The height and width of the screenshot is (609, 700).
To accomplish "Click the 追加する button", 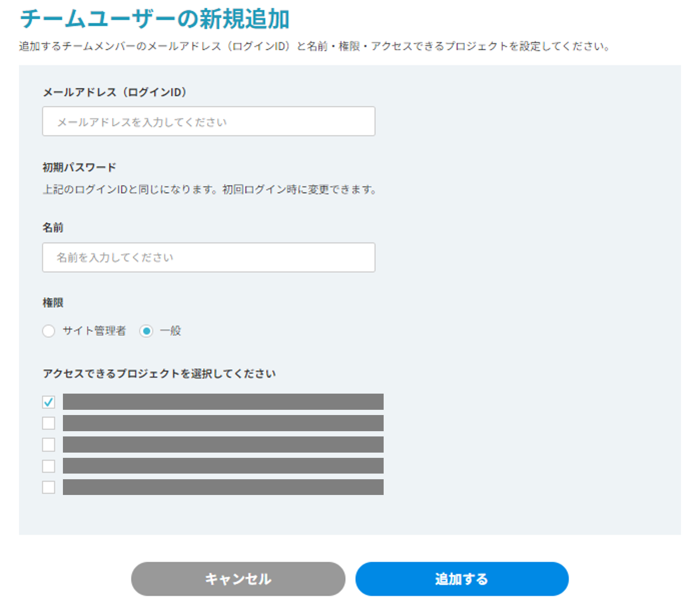I will tap(461, 579).
